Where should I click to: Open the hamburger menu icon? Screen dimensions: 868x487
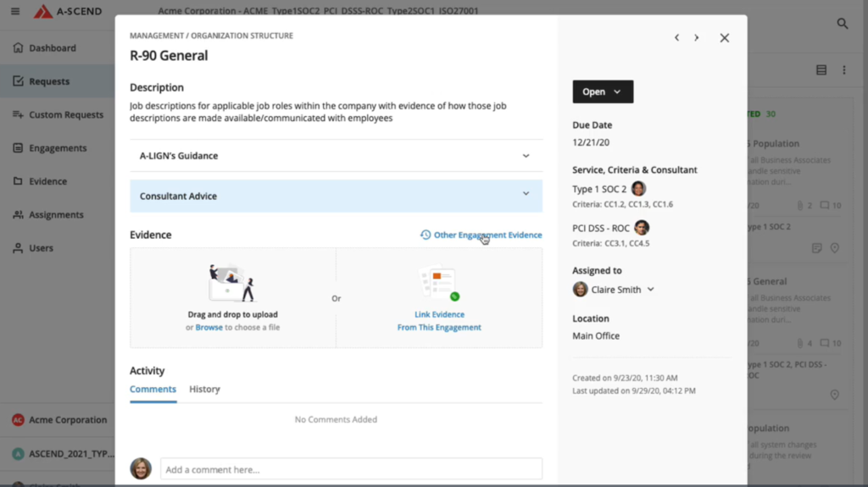pyautogui.click(x=15, y=11)
